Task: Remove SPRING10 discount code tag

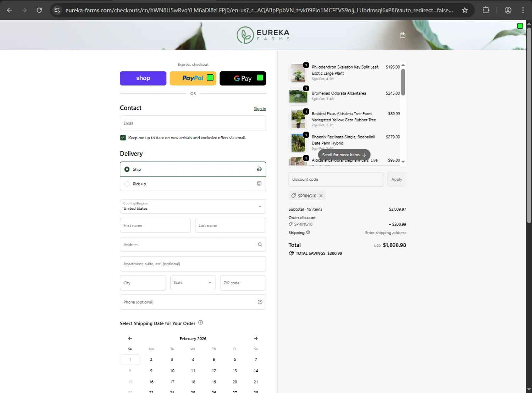Action: coord(321,196)
